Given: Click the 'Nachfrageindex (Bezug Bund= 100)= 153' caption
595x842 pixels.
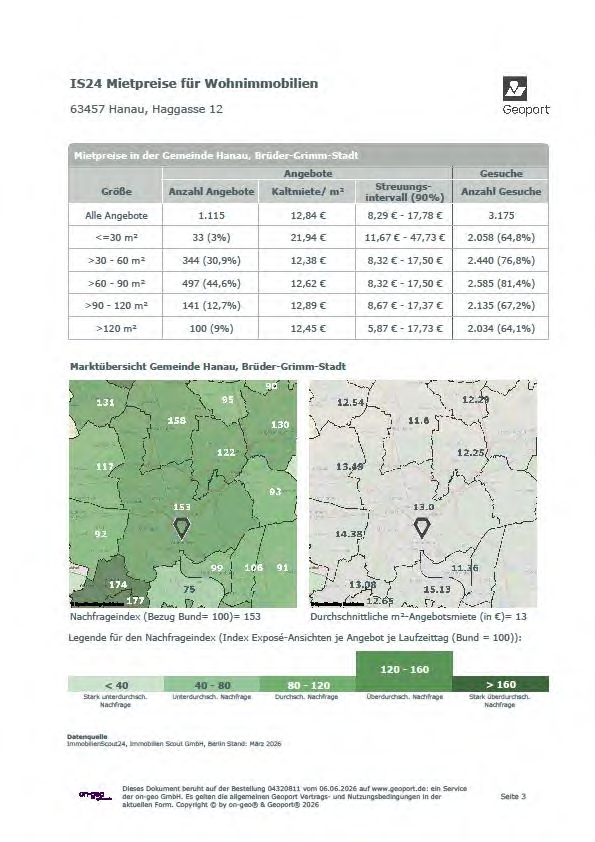Looking at the screenshot, I should (165, 616).
